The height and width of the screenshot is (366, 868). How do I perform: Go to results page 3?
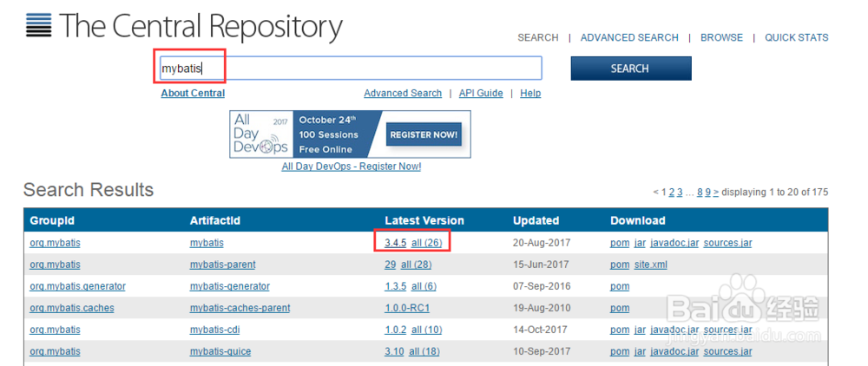pos(680,192)
